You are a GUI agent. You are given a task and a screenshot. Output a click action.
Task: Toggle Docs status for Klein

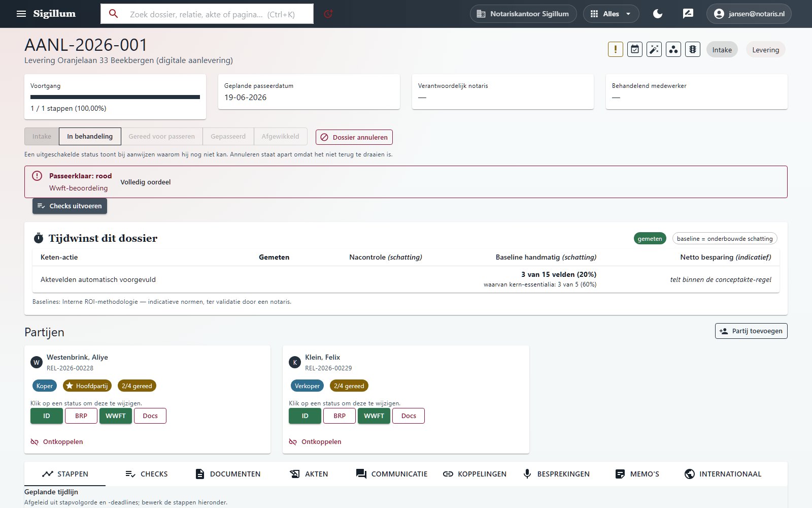click(x=409, y=416)
